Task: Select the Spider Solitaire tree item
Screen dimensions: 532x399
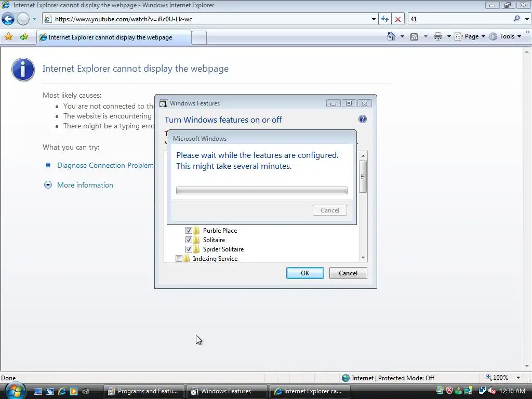Action: tap(223, 249)
